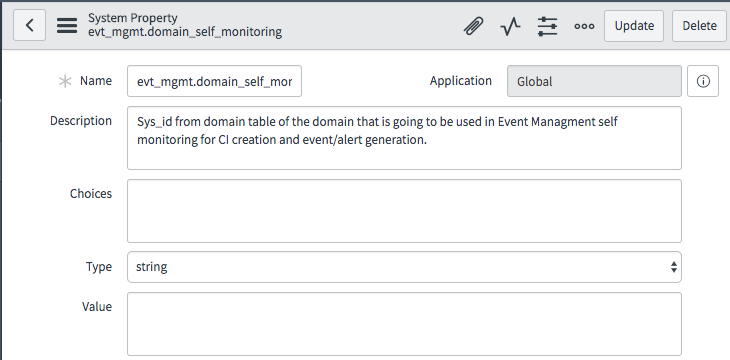This screenshot has width=730, height=360.
Task: Click the Application field label
Action: tap(461, 81)
